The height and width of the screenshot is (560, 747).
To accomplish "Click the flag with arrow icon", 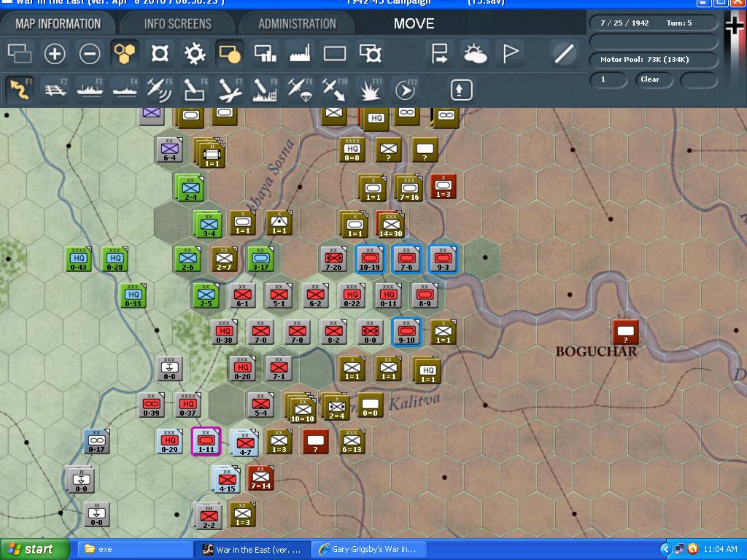I will (x=439, y=53).
